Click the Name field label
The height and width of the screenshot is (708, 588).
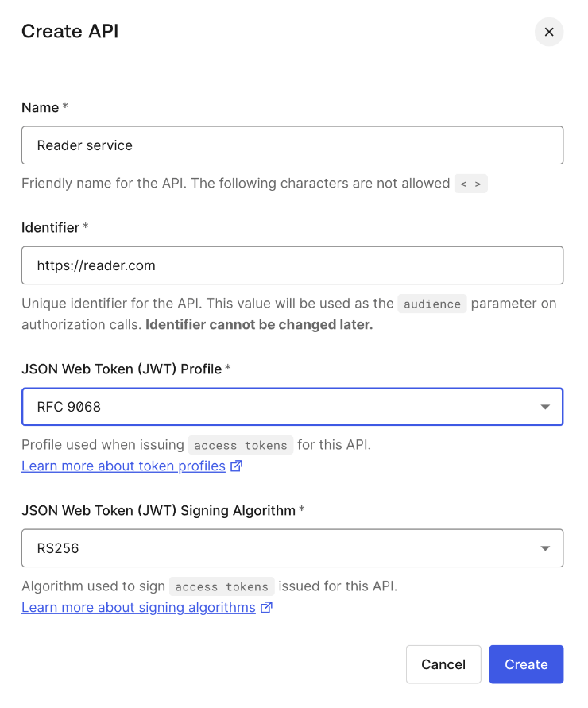(x=41, y=107)
